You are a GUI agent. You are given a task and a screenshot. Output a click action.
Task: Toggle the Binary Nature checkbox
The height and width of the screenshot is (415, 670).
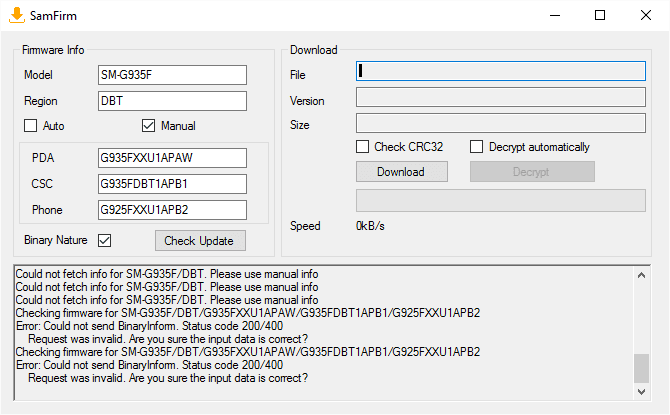(104, 240)
